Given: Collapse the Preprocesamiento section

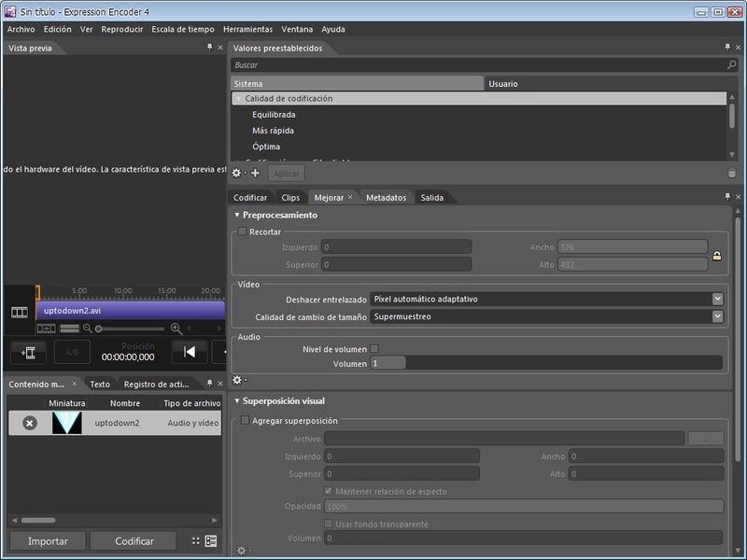Looking at the screenshot, I should pos(237,215).
